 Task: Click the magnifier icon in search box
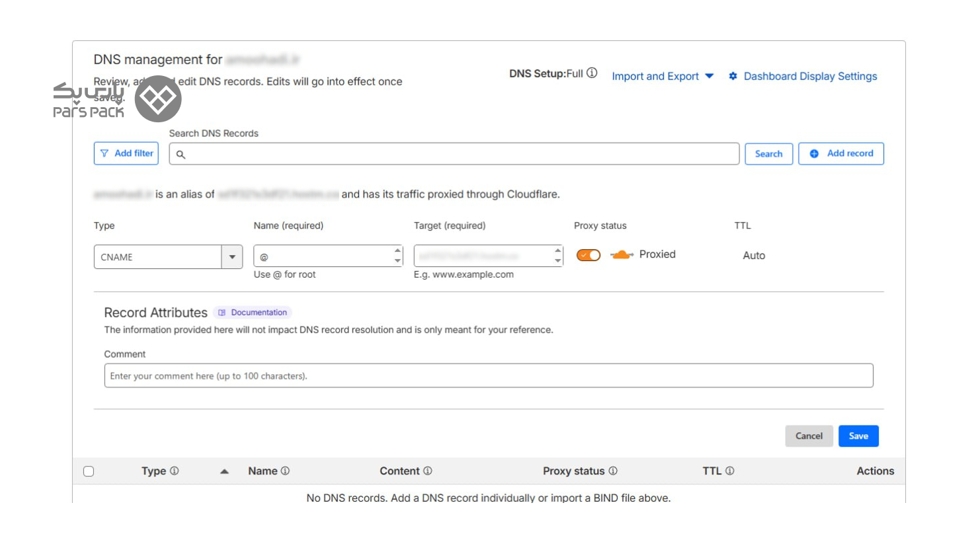181,155
